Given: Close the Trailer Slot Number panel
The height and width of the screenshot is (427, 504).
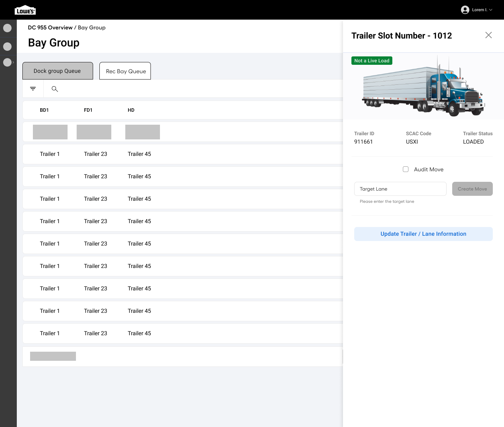Looking at the screenshot, I should click(488, 35).
